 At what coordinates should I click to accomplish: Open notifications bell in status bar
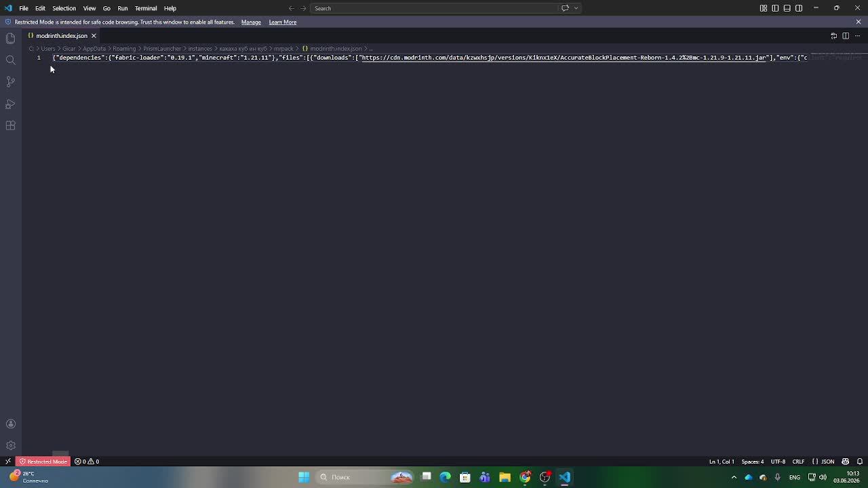859,462
